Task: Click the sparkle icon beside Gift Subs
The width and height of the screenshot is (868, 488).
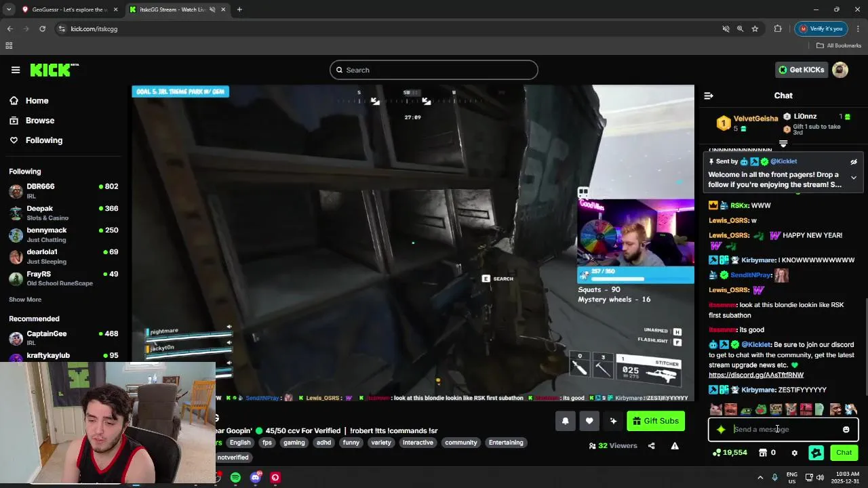Action: tap(613, 421)
